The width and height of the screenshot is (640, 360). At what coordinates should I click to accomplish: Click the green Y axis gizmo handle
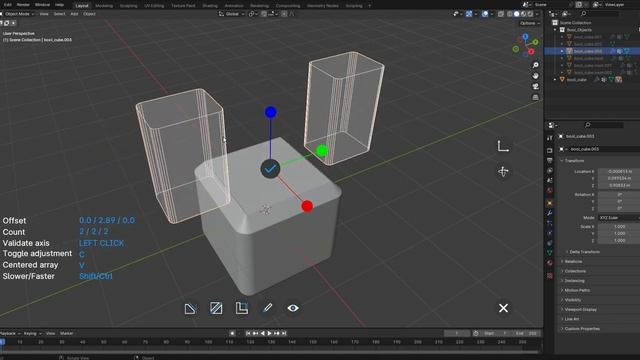click(322, 151)
